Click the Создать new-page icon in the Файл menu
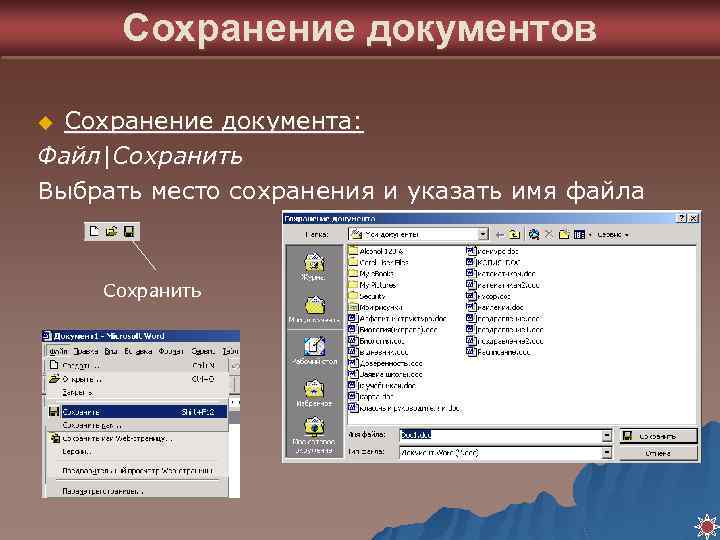720x540 pixels. (x=54, y=365)
